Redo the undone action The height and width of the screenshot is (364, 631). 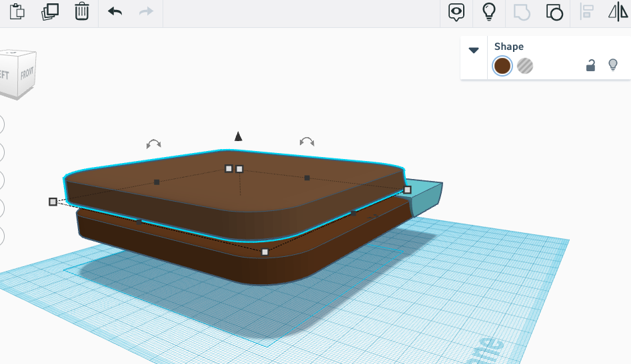click(x=146, y=11)
